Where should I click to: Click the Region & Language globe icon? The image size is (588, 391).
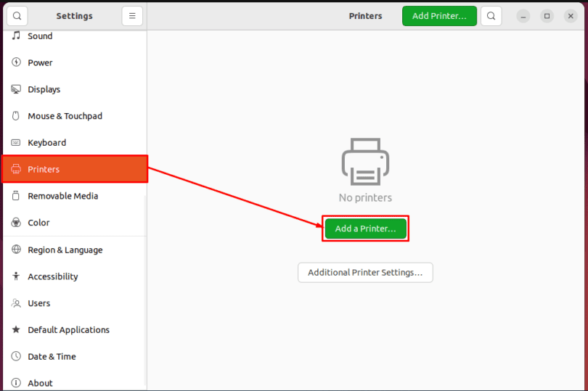[16, 250]
